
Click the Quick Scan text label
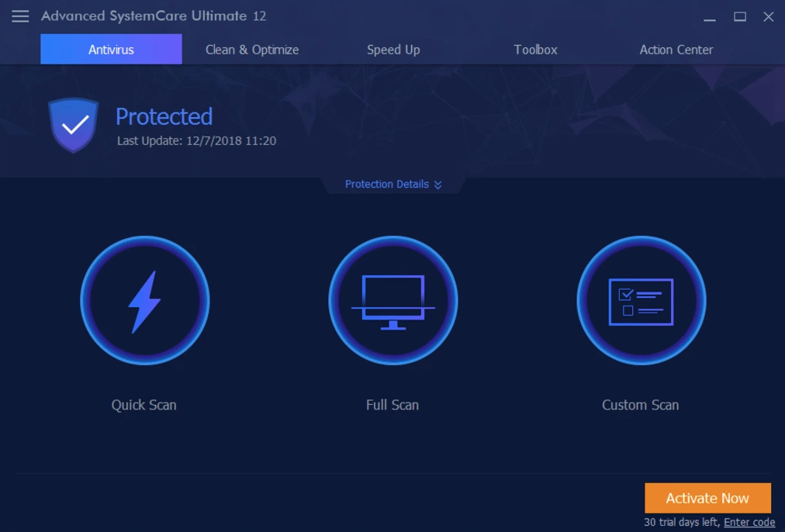tap(144, 405)
